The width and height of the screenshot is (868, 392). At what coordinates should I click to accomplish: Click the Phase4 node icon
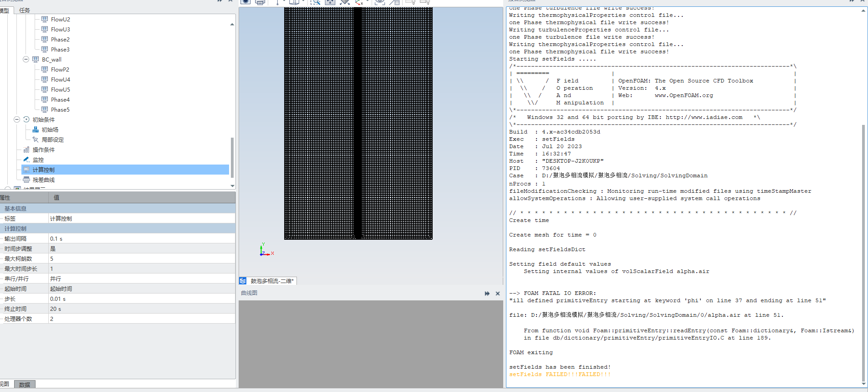click(x=45, y=99)
